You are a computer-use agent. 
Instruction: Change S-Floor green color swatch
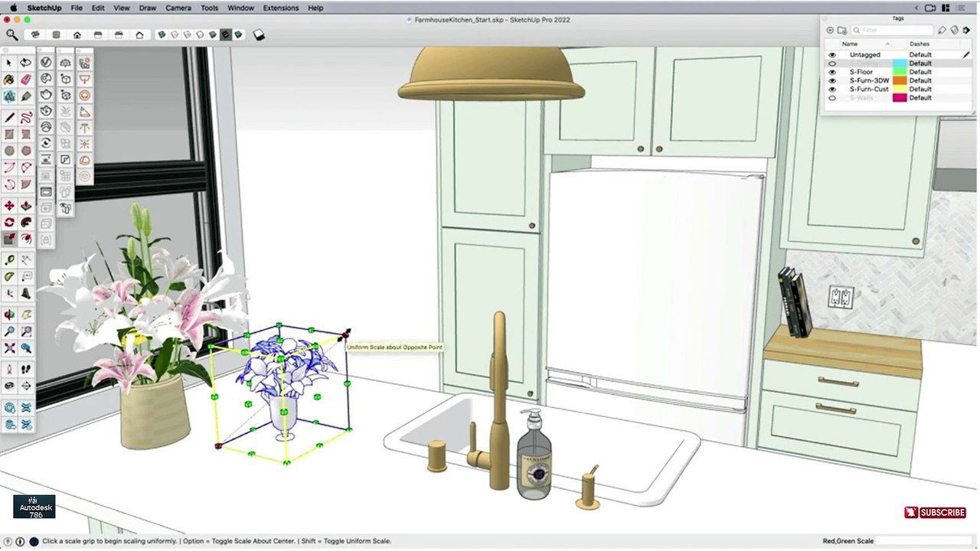point(900,72)
